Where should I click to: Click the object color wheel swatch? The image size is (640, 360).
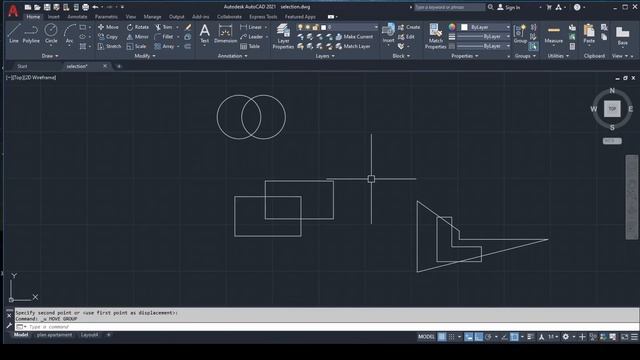point(452,27)
